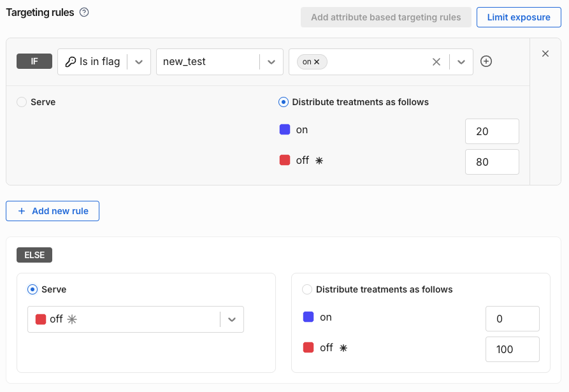The image size is (569, 392).
Task: Clear all values in treatment selector
Action: 436,62
